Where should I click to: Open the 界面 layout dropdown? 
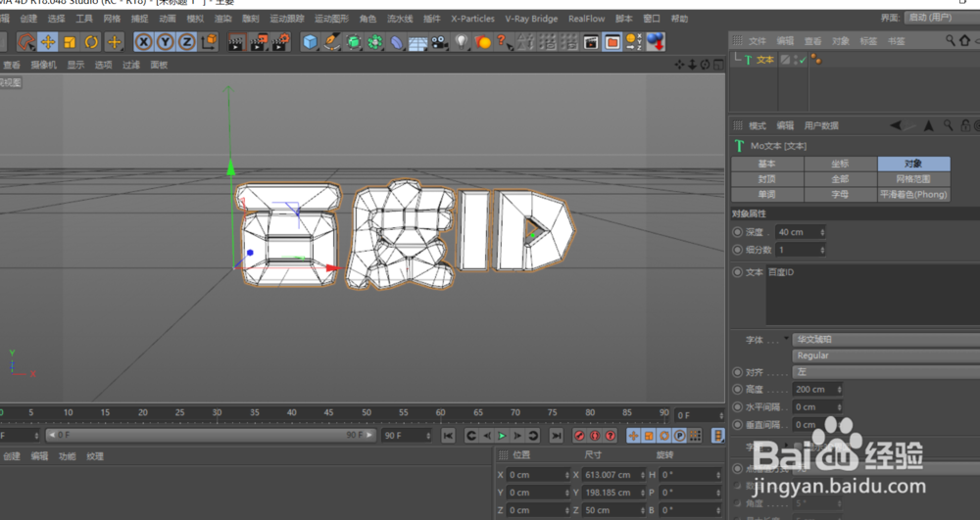pyautogui.click(x=942, y=18)
